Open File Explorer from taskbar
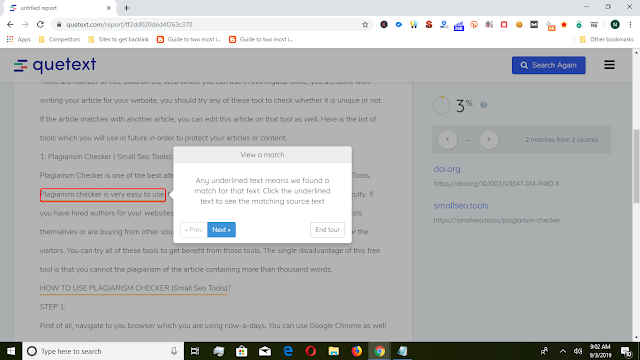Screen dimensions: 640x360 coord(333,351)
